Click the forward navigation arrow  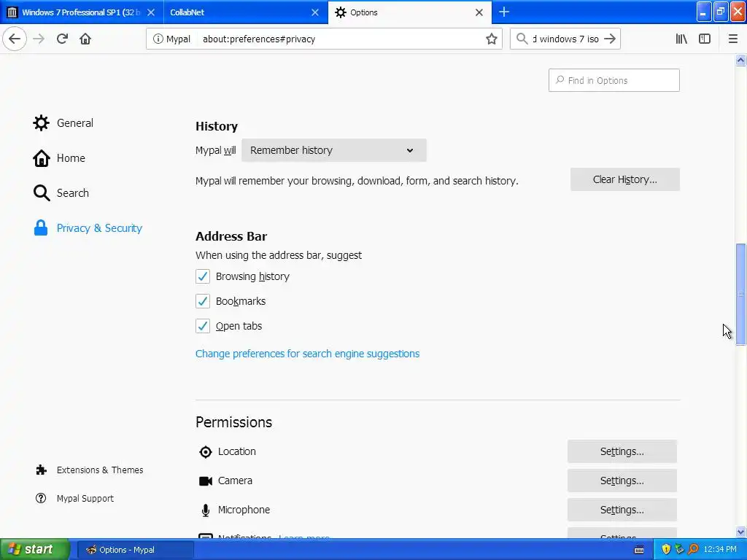[x=39, y=39]
